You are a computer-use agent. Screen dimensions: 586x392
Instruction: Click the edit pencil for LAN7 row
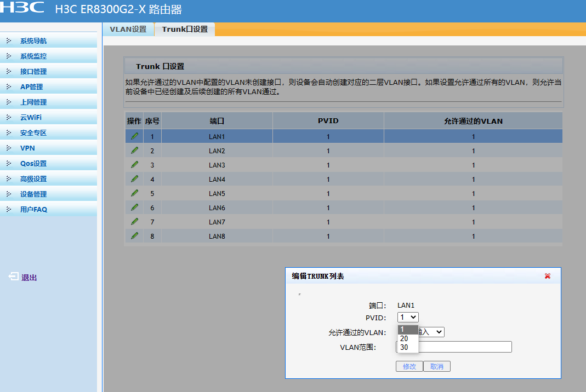[134, 221]
